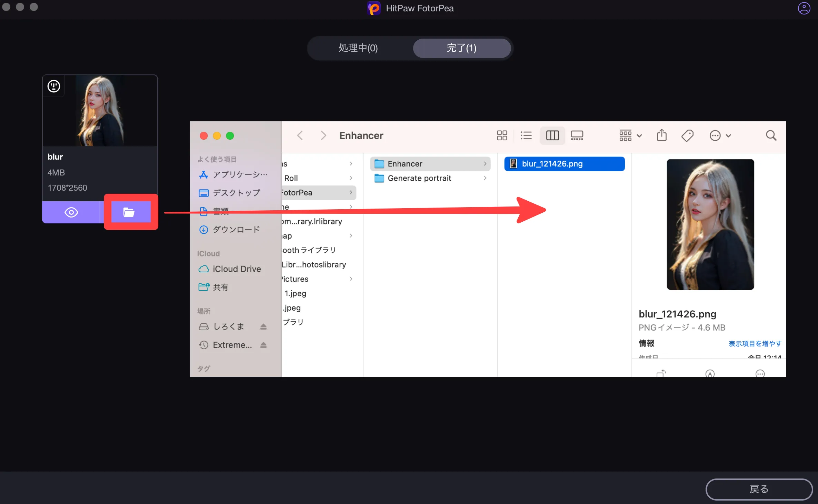Click the 戻る button
818x504 pixels.
point(759,489)
